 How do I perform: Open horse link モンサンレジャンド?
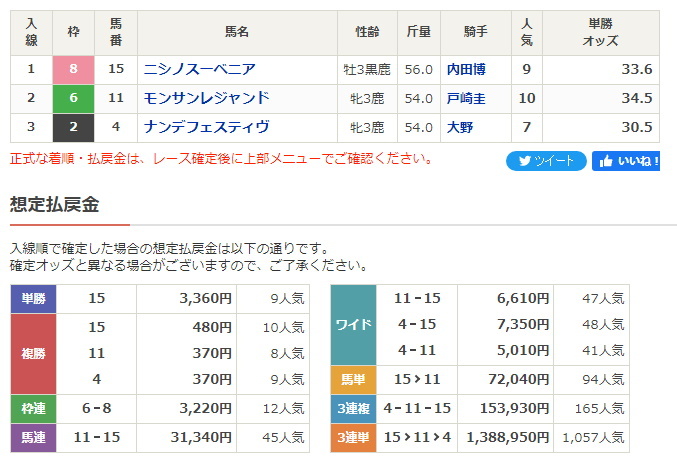tap(206, 98)
